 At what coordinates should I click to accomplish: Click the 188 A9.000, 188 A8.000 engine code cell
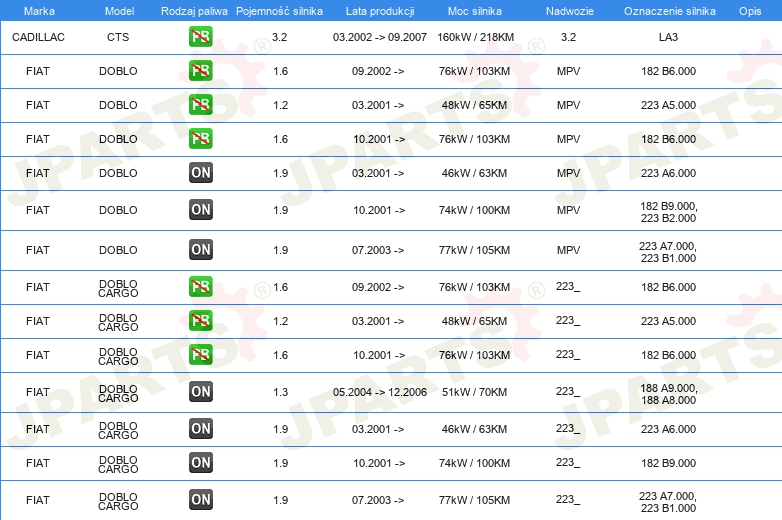(x=668, y=394)
